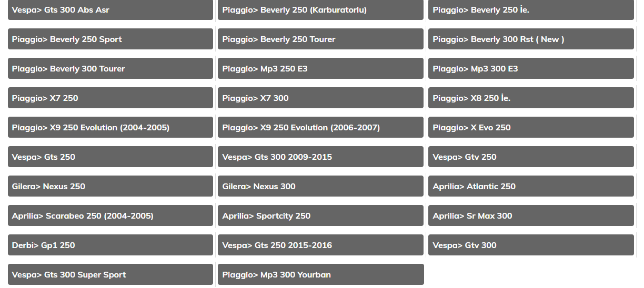Screen dimensions: 644x288
Task: Select Vespa Gts 300 Super Sport
Action: click(110, 275)
